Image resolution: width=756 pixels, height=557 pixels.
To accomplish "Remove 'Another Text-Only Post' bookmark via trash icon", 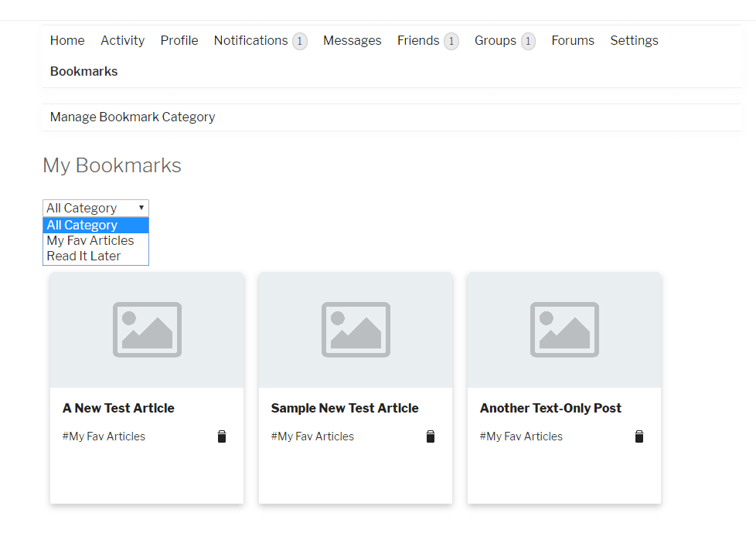I will point(639,436).
